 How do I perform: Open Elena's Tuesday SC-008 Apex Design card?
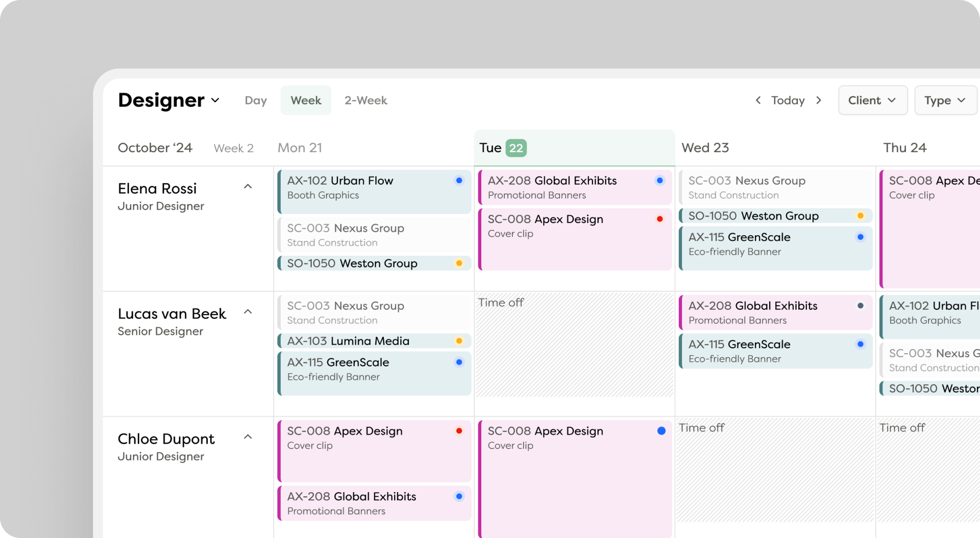coord(575,239)
